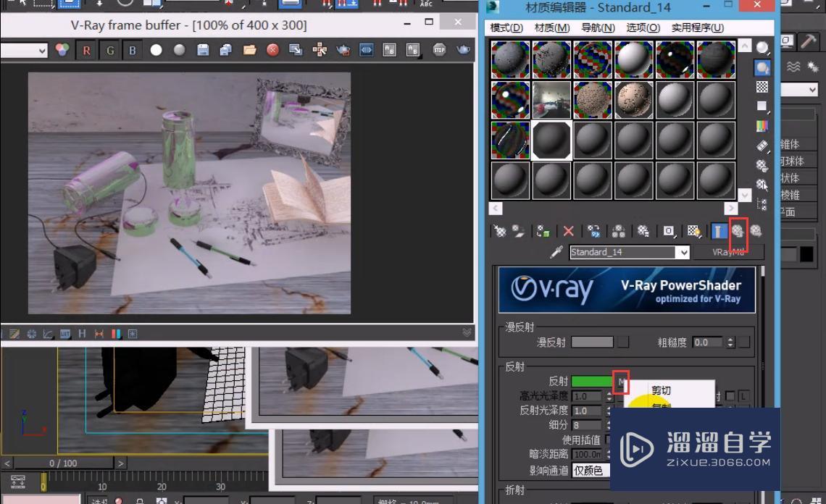The height and width of the screenshot is (504, 826).
Task: Open compare A/B horizontal icon
Action: [389, 50]
